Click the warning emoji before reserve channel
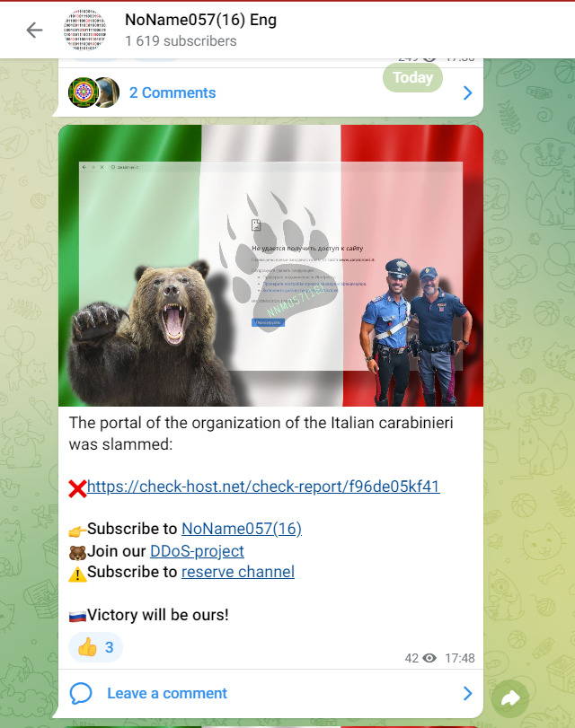575x728 pixels. click(x=77, y=574)
